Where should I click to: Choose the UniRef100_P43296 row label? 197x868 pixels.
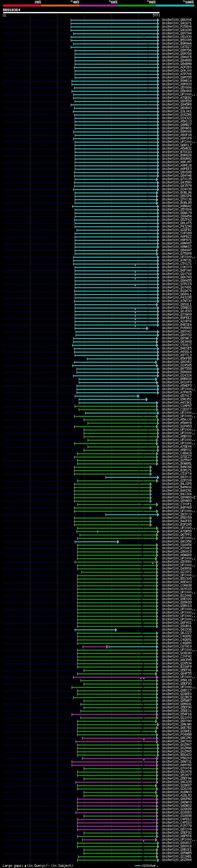tap(176, 226)
